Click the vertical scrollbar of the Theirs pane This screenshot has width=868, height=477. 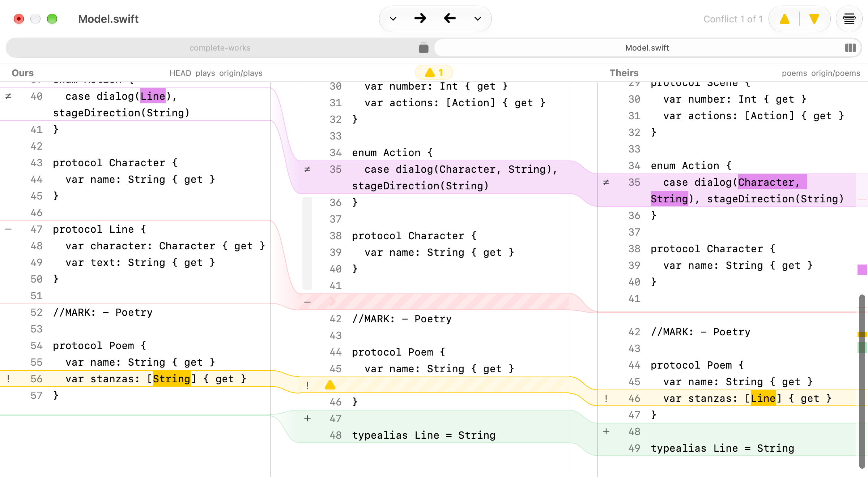coord(862,382)
